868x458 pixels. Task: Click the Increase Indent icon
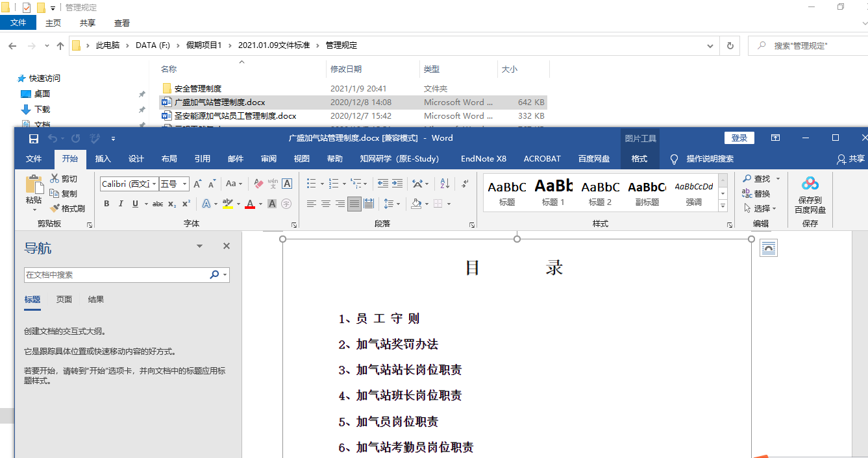tap(398, 184)
